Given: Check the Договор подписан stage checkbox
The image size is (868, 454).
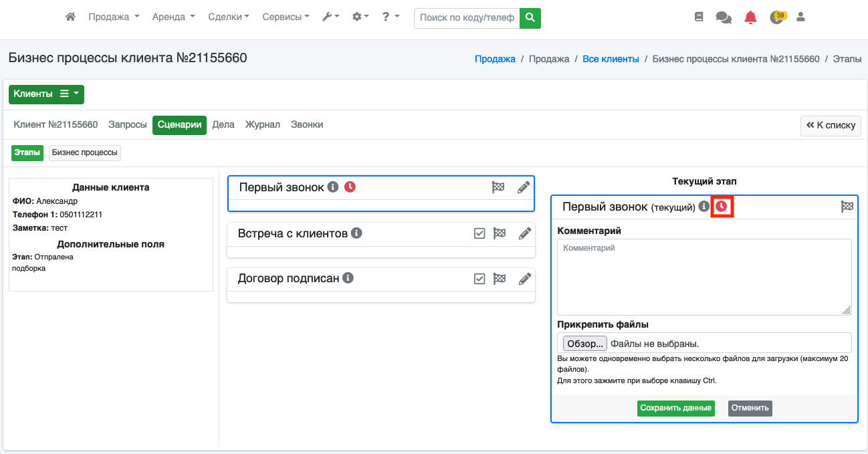Looking at the screenshot, I should (x=479, y=279).
